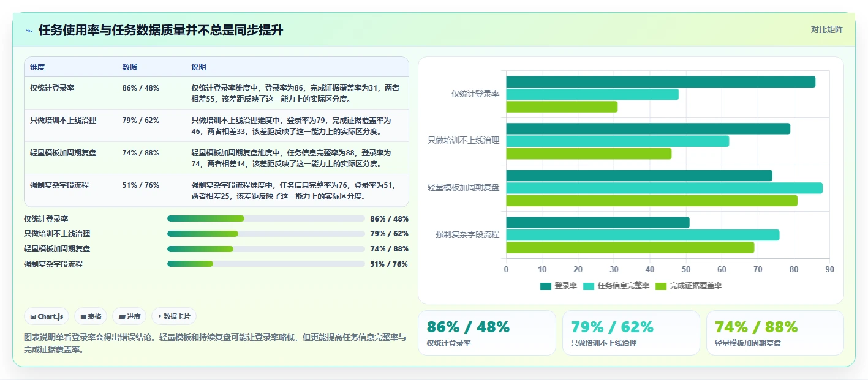The width and height of the screenshot is (868, 380).
Task: Click the 登录率 bar for 仅统计登录率 in chart
Action: [x=660, y=82]
